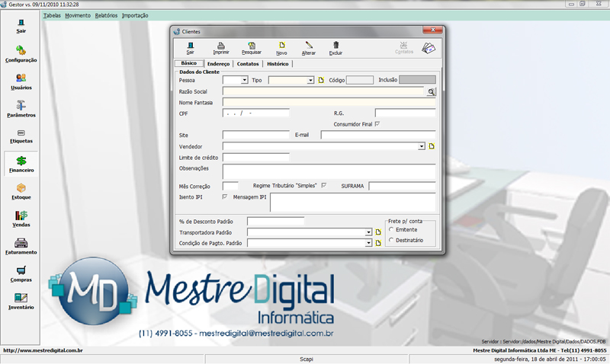This screenshot has width=610, height=364.
Task: Expand the Tipo dropdown
Action: [x=310, y=80]
